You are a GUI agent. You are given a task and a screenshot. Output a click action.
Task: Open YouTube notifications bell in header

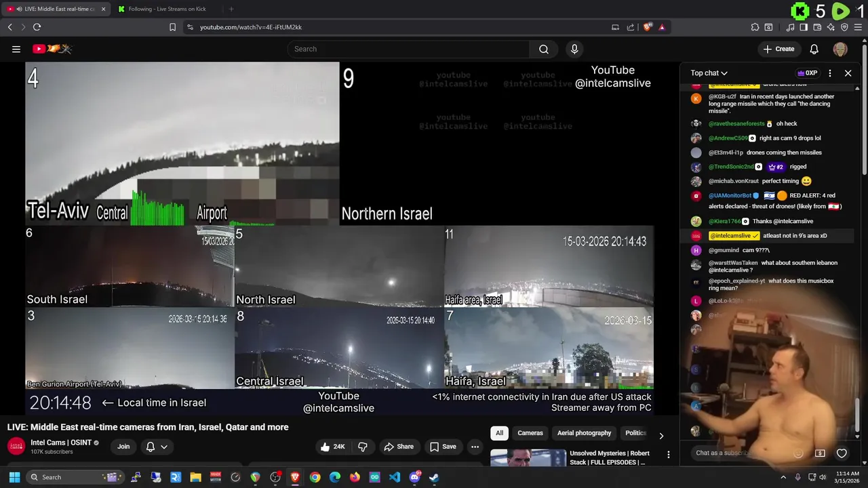[x=814, y=49]
